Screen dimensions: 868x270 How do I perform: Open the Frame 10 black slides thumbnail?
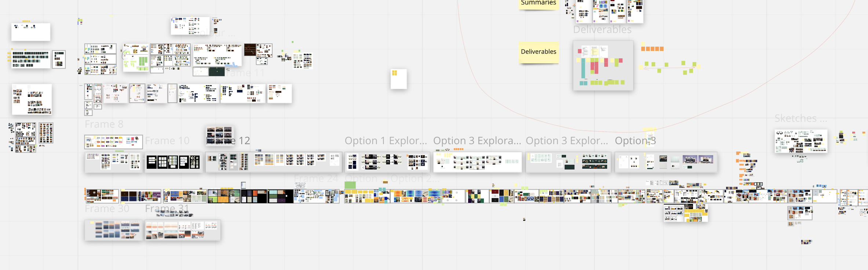click(x=174, y=162)
